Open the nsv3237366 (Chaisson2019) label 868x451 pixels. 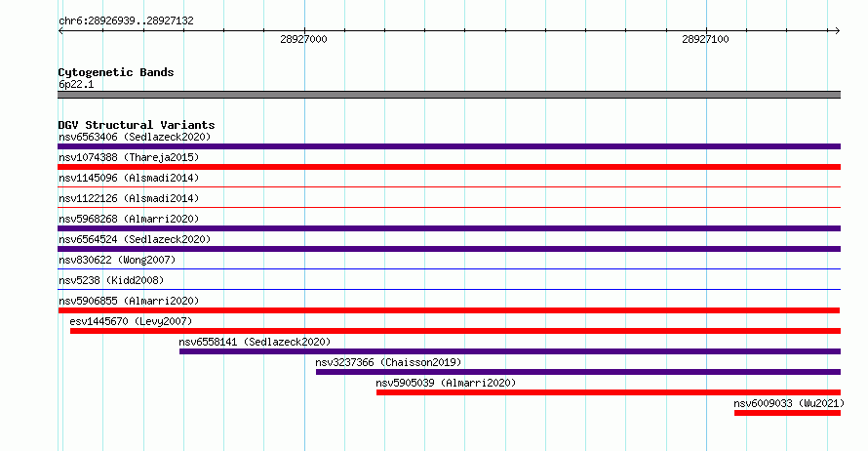click(x=388, y=362)
